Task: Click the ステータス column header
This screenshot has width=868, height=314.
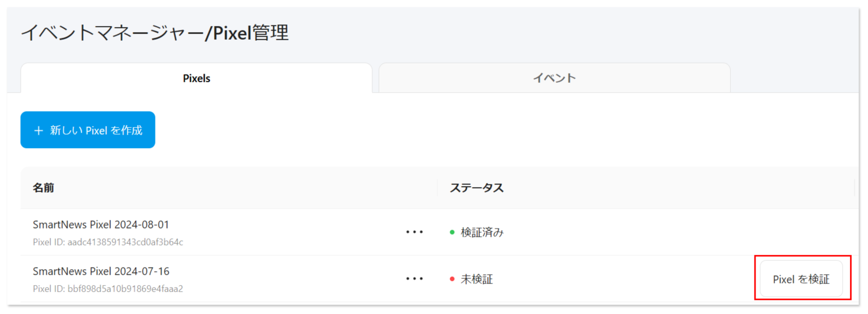Action: [x=476, y=188]
